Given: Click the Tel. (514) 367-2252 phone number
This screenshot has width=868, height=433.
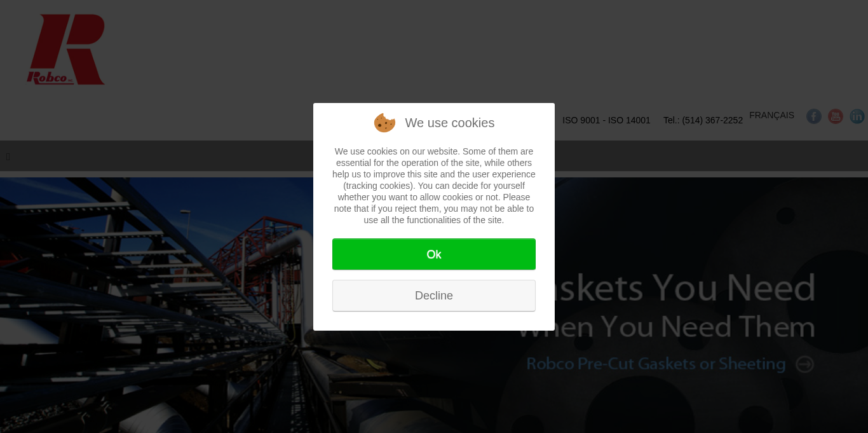Looking at the screenshot, I should tap(703, 120).
